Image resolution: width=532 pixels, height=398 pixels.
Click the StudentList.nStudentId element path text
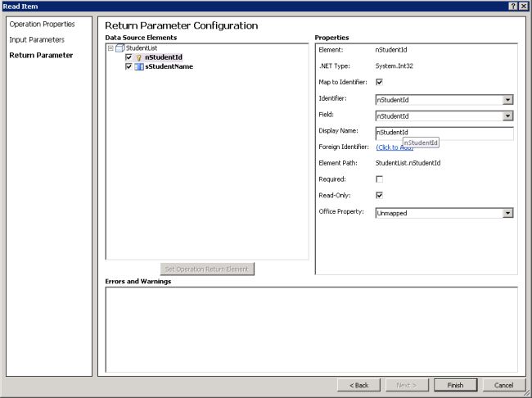pos(408,163)
